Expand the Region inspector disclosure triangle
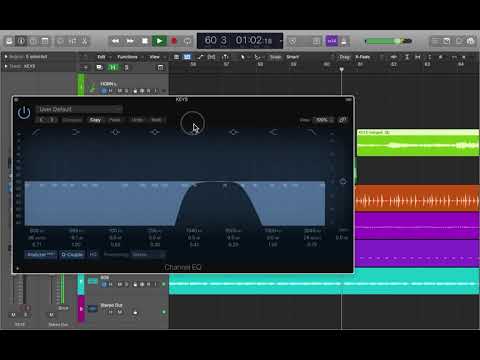This screenshot has width=480, height=360. tap(6, 57)
